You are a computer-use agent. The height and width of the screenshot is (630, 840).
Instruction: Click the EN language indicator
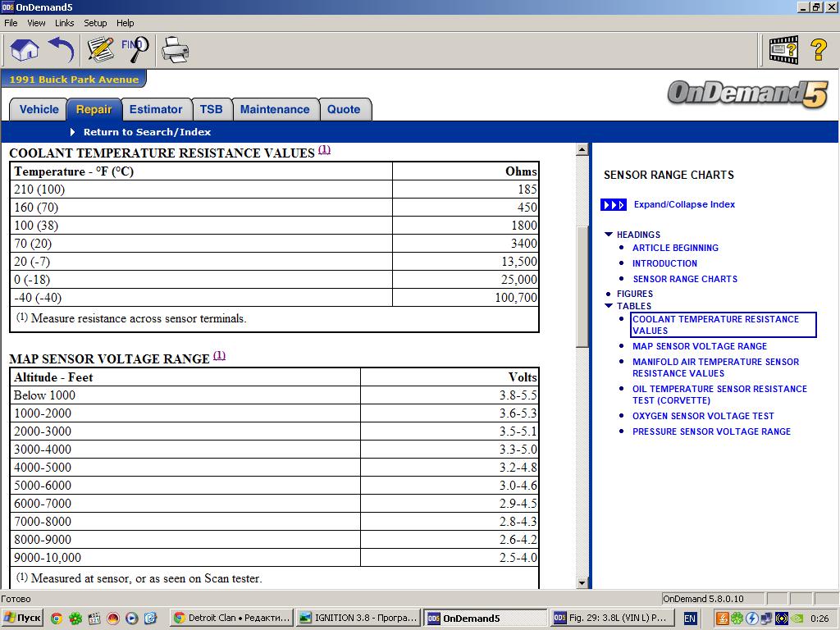pyautogui.click(x=689, y=619)
